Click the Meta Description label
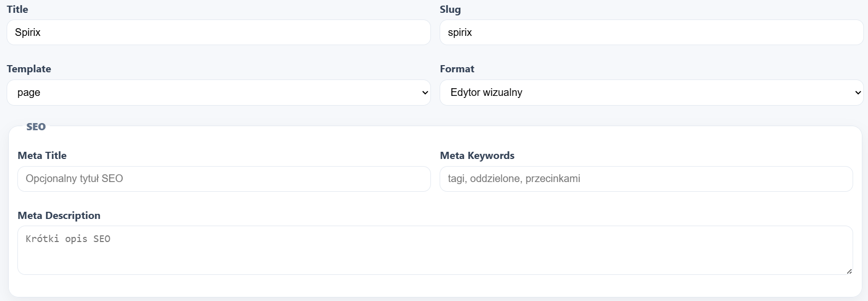 (x=59, y=215)
